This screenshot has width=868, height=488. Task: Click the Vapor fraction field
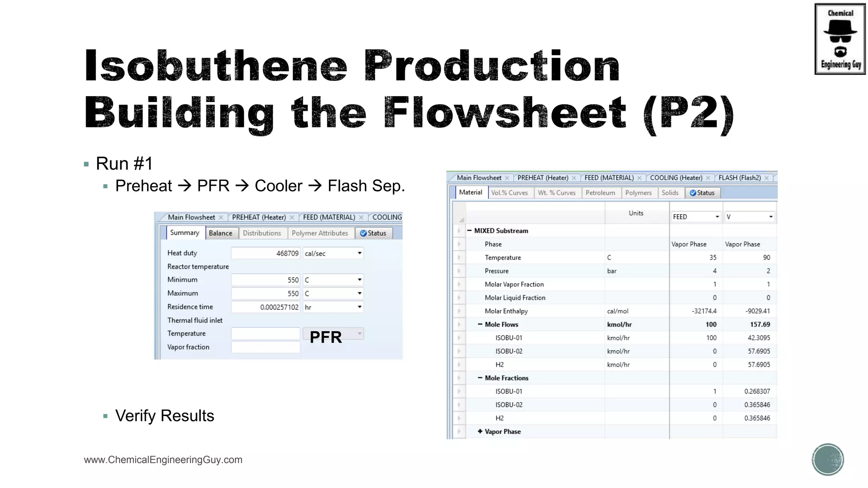266,347
